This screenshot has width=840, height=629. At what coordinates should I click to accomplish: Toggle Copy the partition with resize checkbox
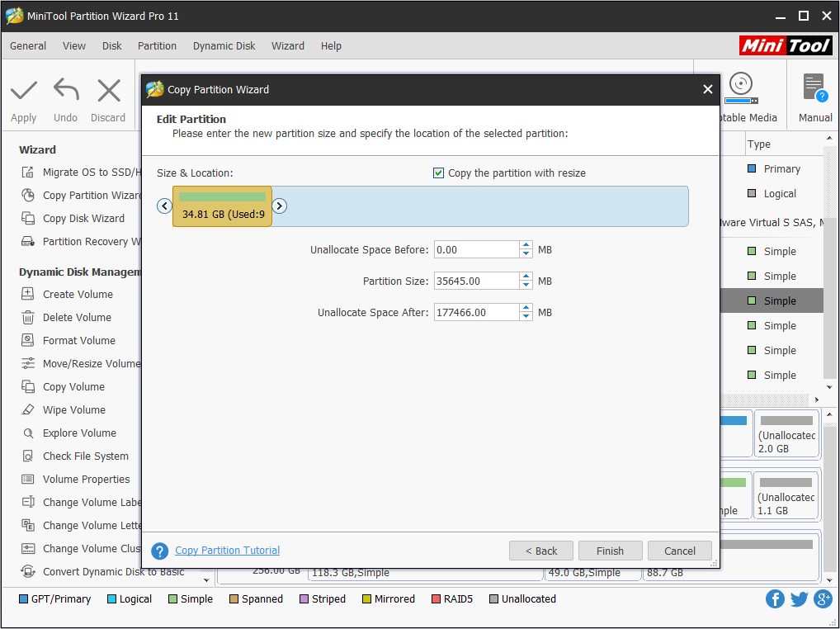(438, 173)
